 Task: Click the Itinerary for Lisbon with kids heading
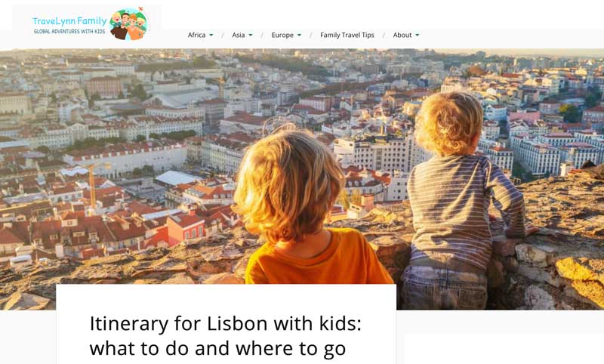tap(225, 336)
